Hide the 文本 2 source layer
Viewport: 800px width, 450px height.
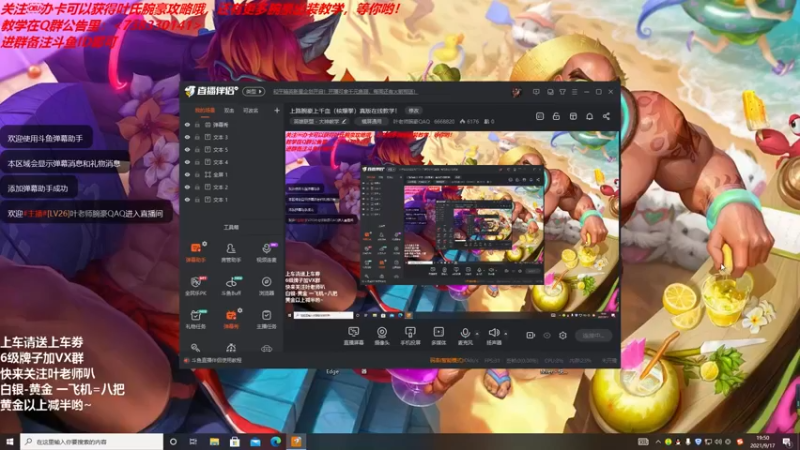187,187
